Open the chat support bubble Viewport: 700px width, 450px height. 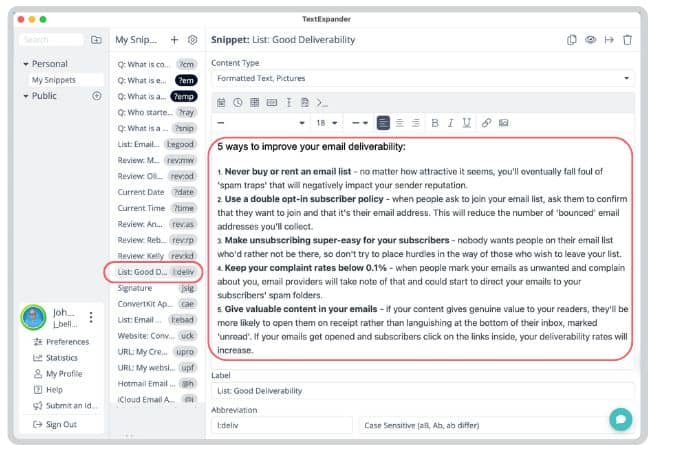621,419
